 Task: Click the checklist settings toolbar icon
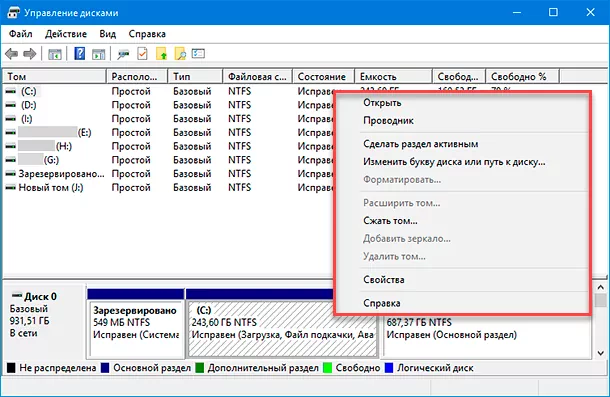[x=198, y=53]
